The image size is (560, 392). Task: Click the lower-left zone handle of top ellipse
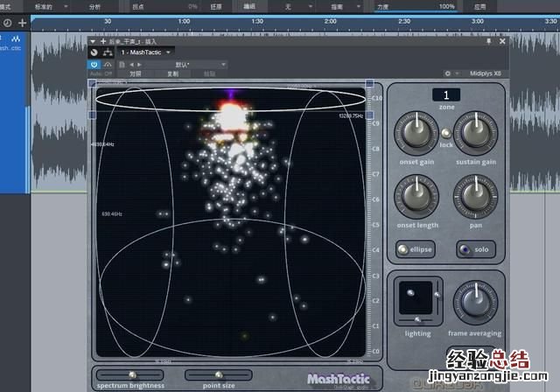[x=92, y=115]
